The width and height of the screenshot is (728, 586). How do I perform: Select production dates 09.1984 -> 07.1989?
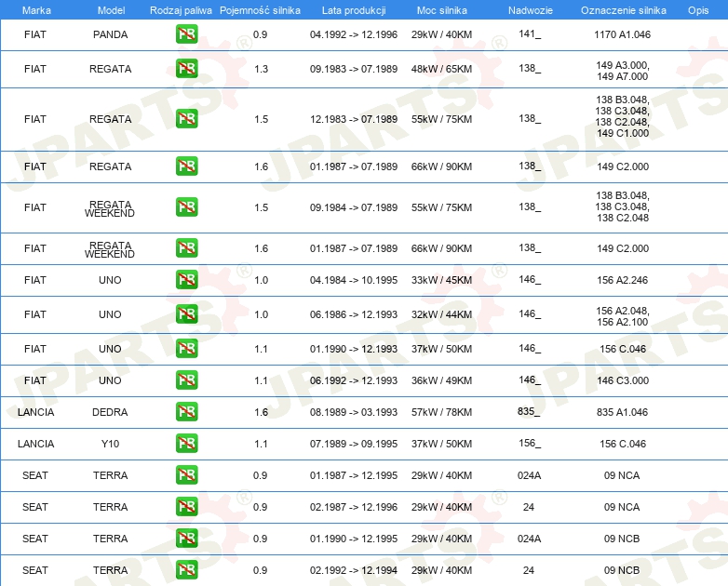[354, 207]
